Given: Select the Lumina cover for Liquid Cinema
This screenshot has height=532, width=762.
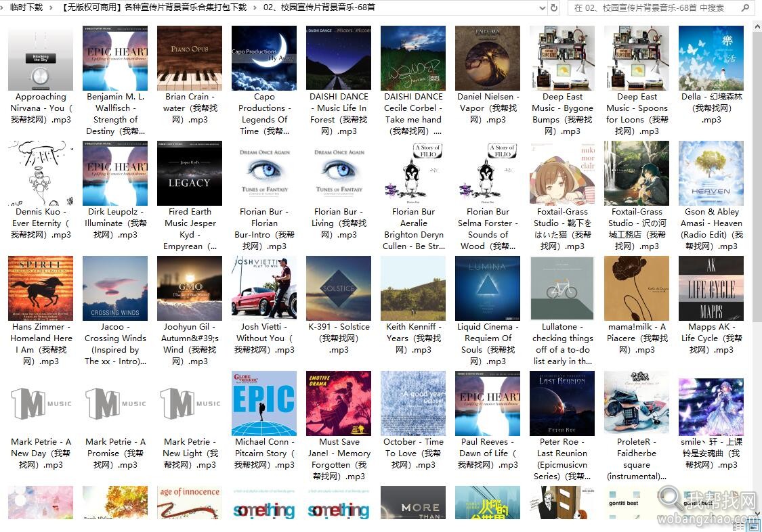Looking at the screenshot, I should tap(488, 288).
